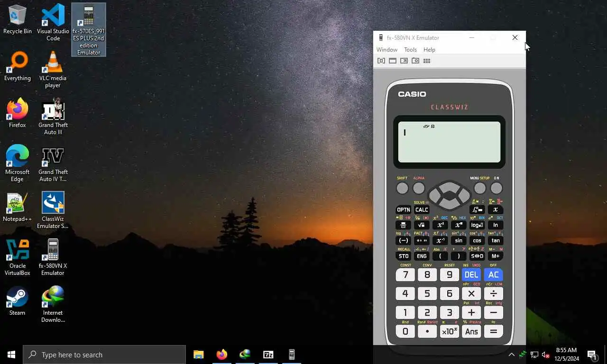
Task: Click the x inverse key
Action: click(440, 241)
